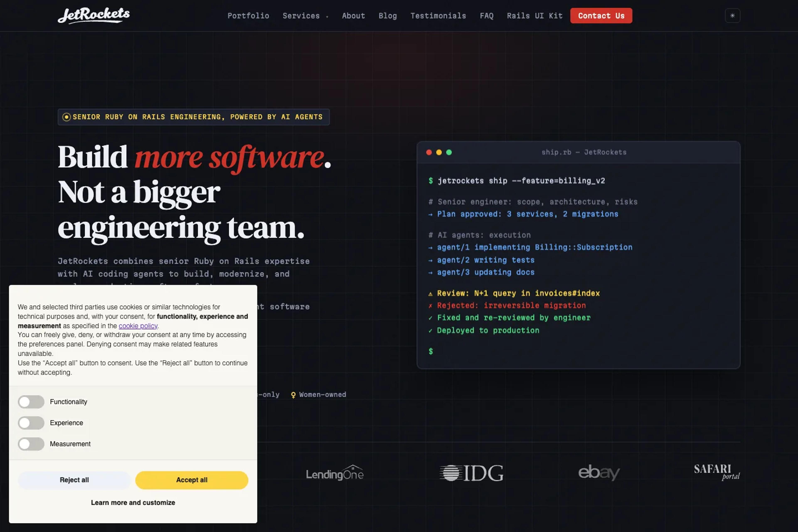This screenshot has height=532, width=798.
Task: Click the yellow terminal window dot
Action: [x=439, y=152]
